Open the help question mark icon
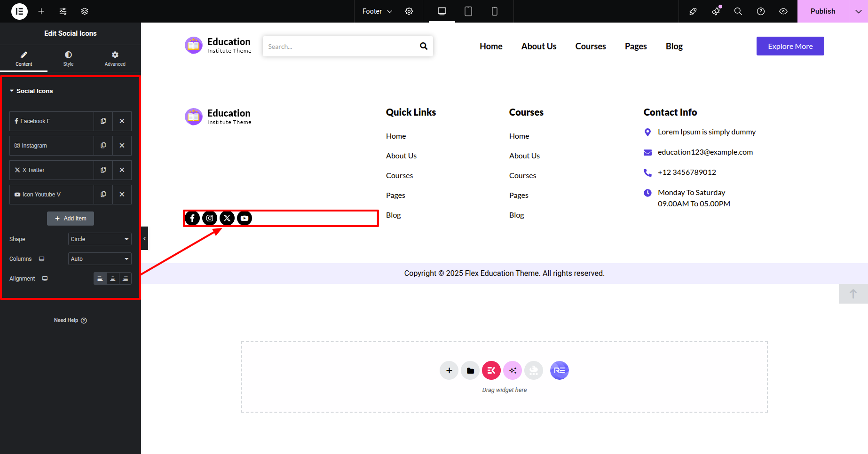Screen dimensions: 868x454 point(761,11)
